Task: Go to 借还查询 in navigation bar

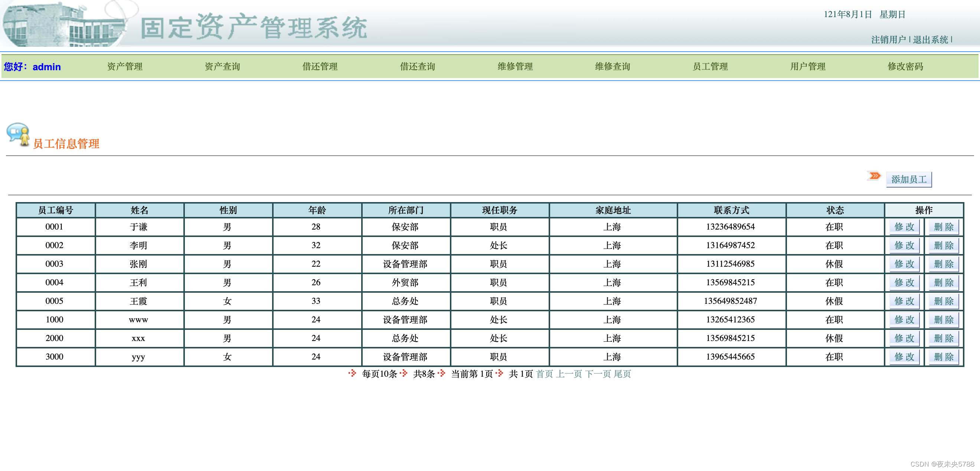Action: (x=417, y=66)
